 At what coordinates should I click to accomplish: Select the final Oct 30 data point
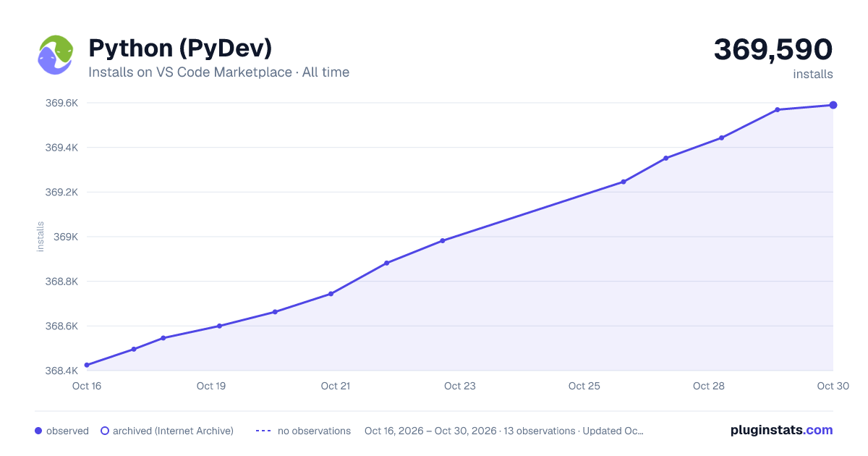[x=833, y=105]
